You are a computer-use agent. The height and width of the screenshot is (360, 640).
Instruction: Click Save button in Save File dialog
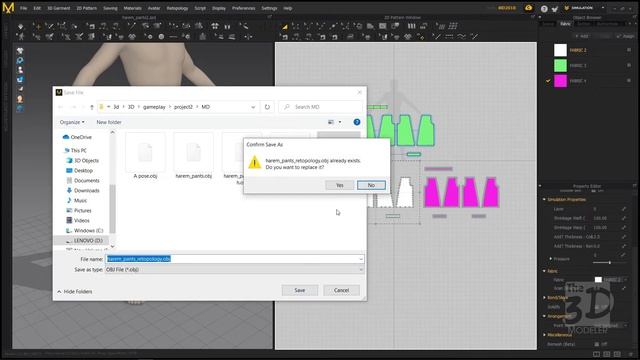300,290
